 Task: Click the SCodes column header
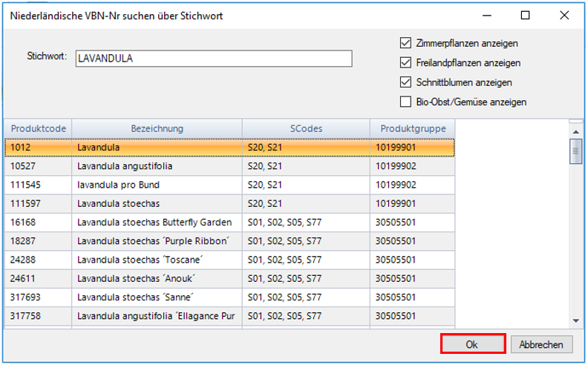pos(306,128)
